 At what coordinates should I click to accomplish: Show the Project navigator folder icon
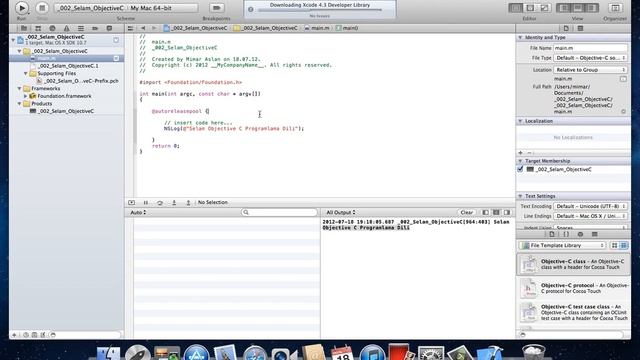(x=24, y=28)
